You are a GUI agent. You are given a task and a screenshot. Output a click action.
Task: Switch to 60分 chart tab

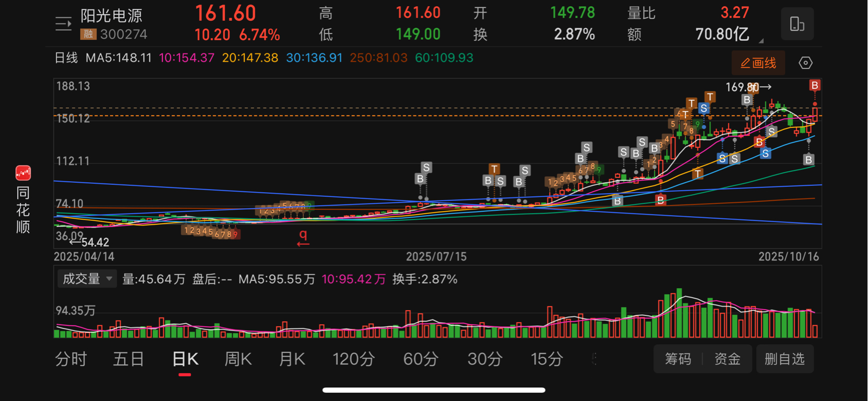[421, 359]
